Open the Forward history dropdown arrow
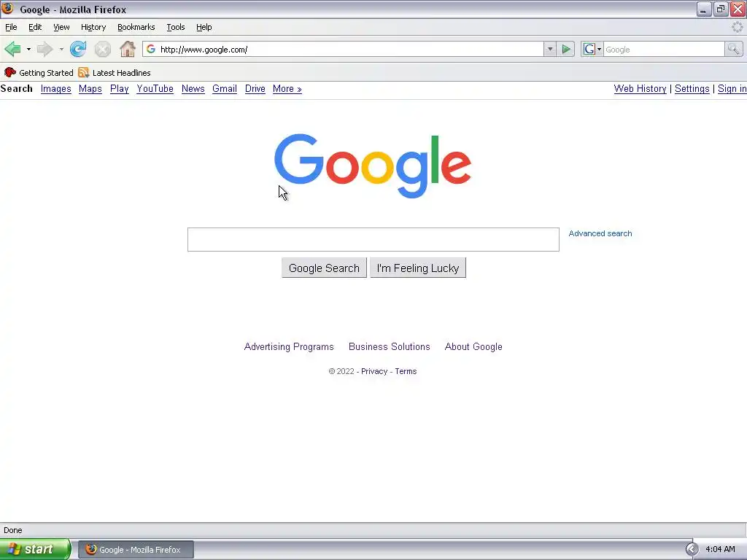Screen dimensions: 747x560 pos(61,49)
